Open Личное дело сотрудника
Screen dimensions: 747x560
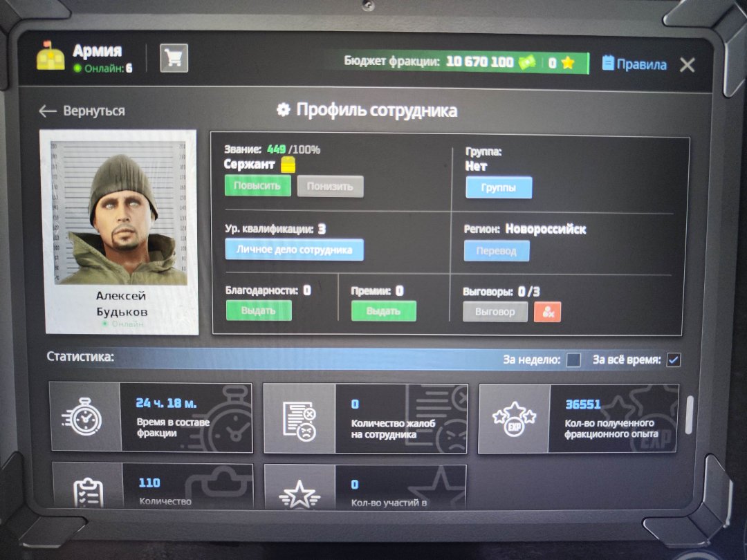point(294,250)
